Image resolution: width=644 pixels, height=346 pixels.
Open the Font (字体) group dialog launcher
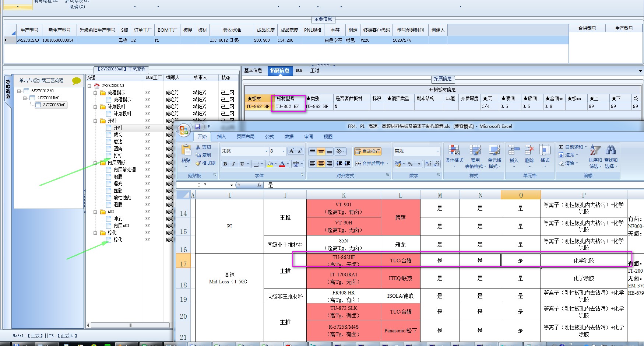[302, 175]
